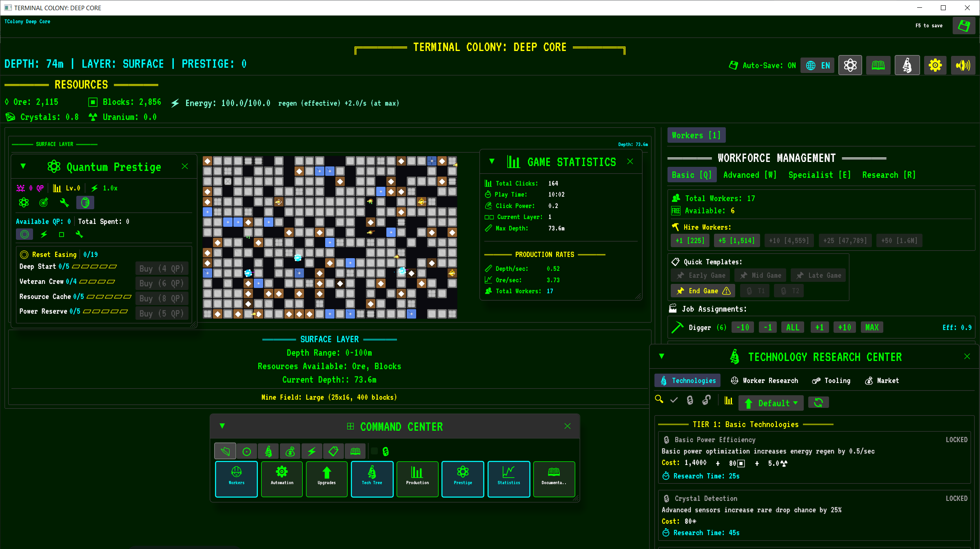Toggle Auto-Save ON setting
This screenshot has width=980, height=549.
(x=762, y=65)
